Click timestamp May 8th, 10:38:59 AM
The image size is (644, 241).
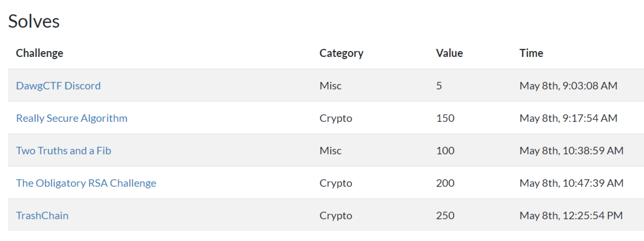point(572,151)
